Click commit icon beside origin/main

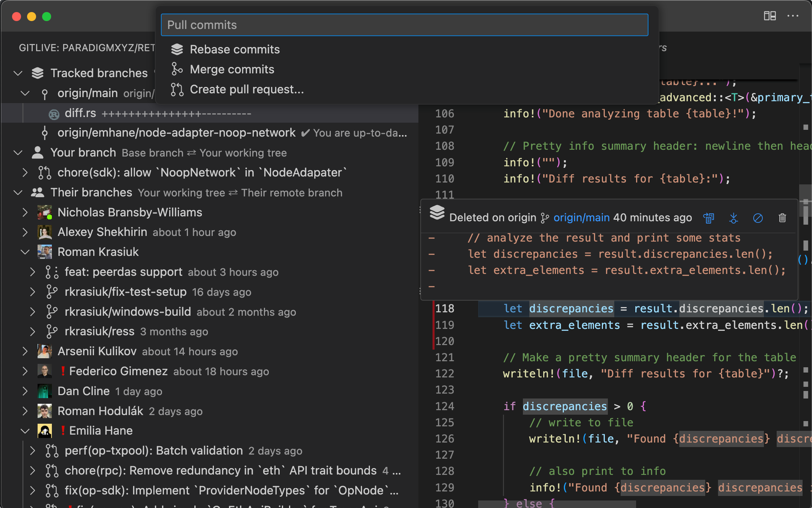point(45,94)
